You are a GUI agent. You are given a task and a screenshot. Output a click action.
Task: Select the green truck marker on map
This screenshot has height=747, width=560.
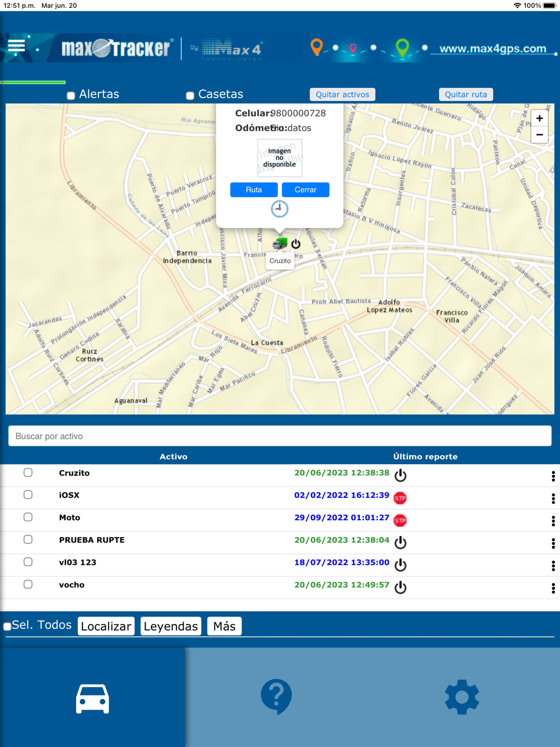tap(280, 244)
